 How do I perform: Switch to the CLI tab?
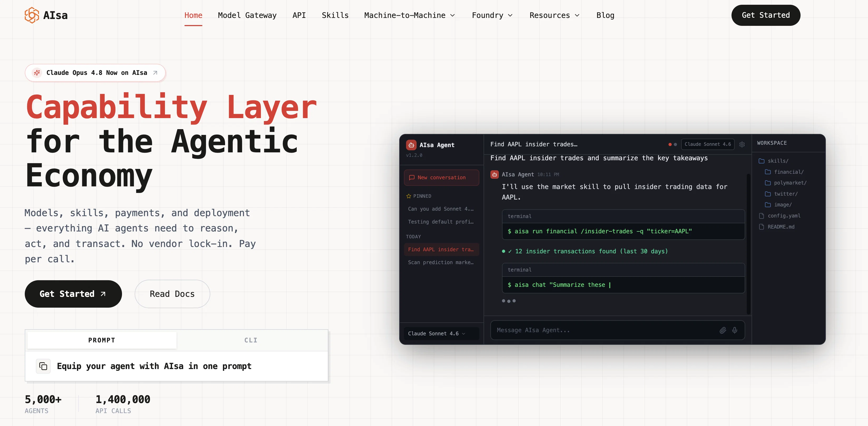tap(251, 340)
